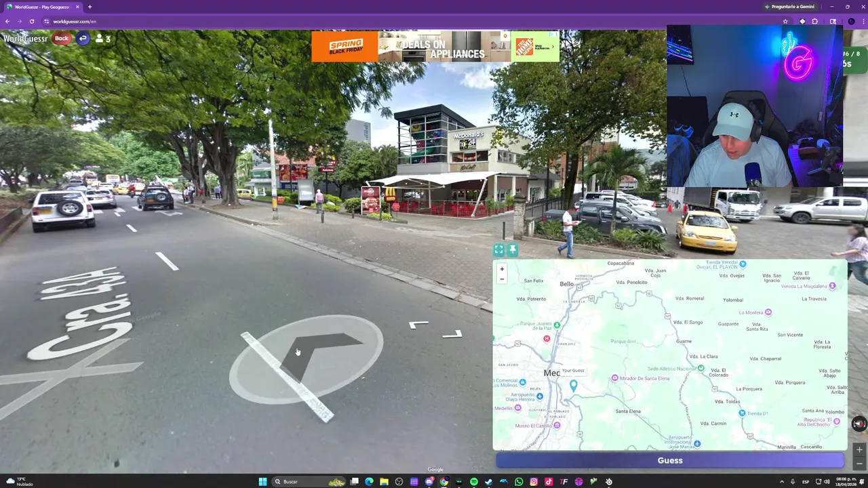This screenshot has height=488, width=868.
Task: Click the Home Depot logo in the ad
Action: [x=524, y=47]
